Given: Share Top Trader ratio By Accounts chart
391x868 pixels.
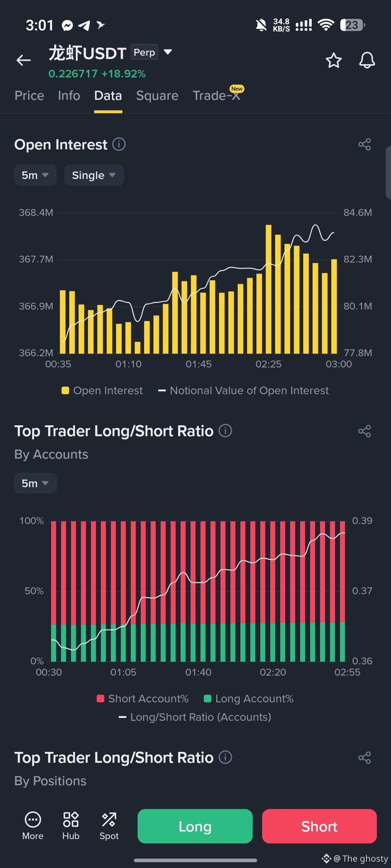Looking at the screenshot, I should point(365,431).
